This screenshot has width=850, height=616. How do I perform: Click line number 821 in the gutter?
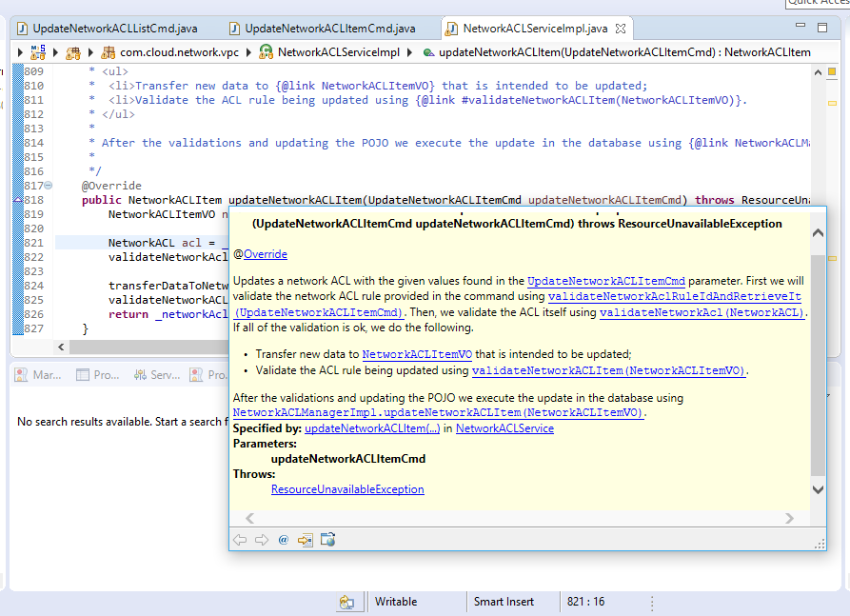point(34,243)
